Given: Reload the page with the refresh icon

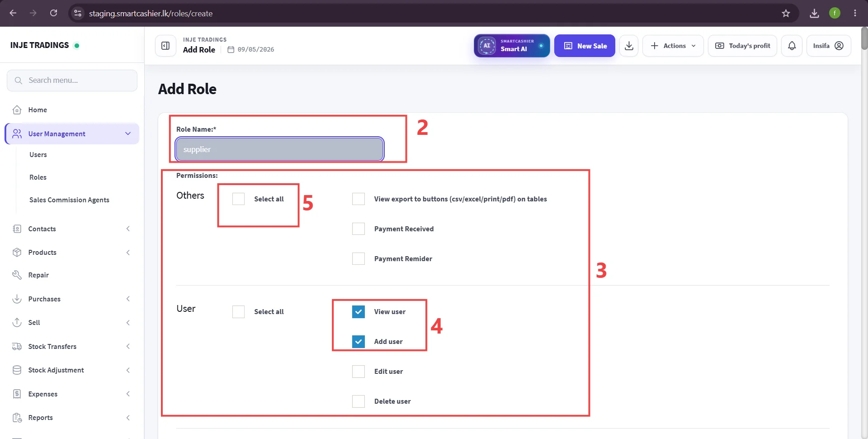Looking at the screenshot, I should 53,13.
